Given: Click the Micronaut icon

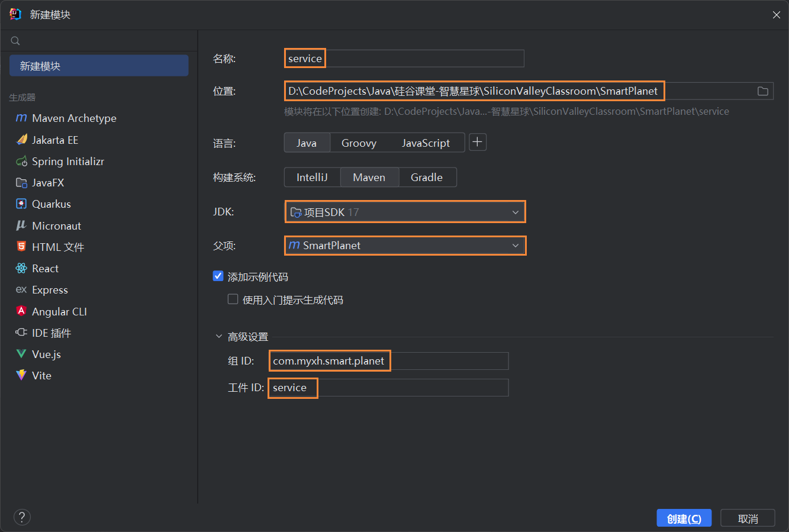Looking at the screenshot, I should click(x=21, y=225).
